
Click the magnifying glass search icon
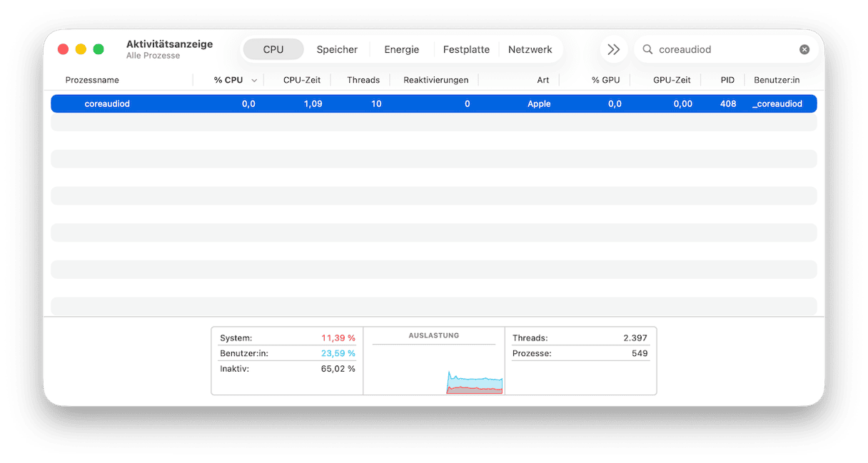(647, 49)
